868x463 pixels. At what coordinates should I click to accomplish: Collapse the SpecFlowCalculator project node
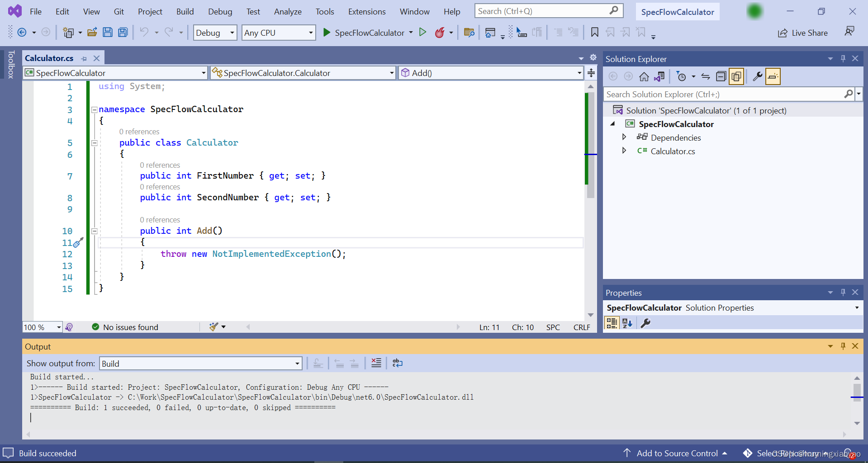click(613, 123)
